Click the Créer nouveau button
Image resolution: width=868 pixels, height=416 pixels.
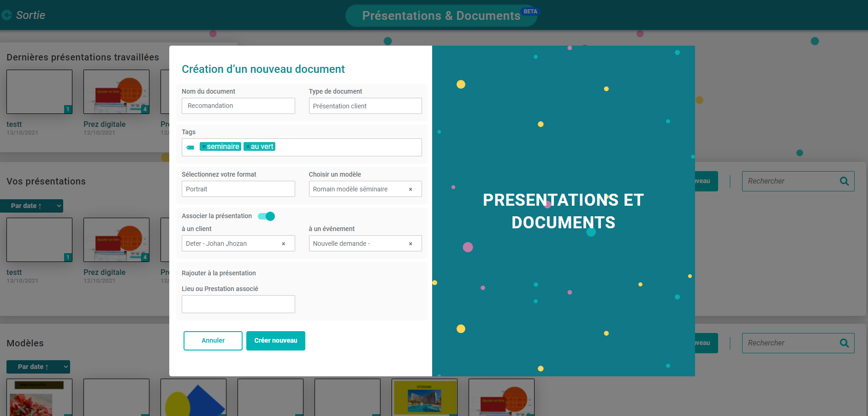pos(276,341)
